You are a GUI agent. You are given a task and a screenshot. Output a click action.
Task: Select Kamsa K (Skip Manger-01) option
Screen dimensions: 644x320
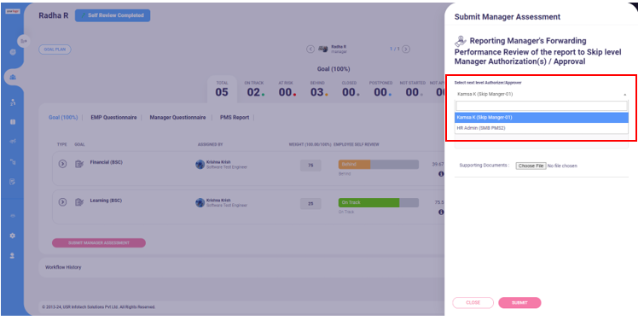click(x=542, y=118)
